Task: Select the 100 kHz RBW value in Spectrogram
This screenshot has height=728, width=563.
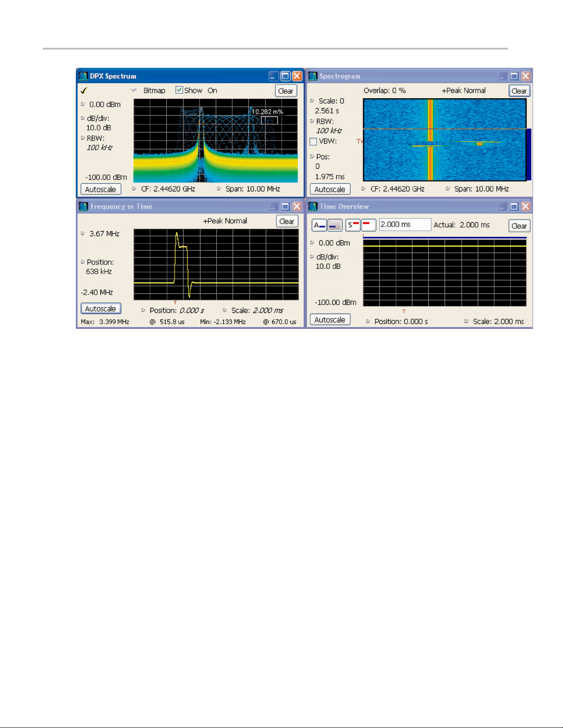Action: point(329,131)
